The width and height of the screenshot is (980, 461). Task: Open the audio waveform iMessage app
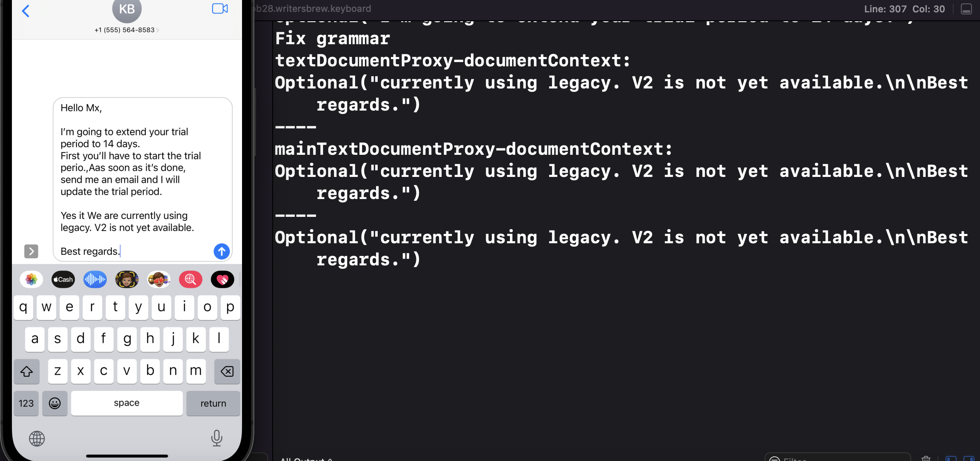(x=95, y=279)
